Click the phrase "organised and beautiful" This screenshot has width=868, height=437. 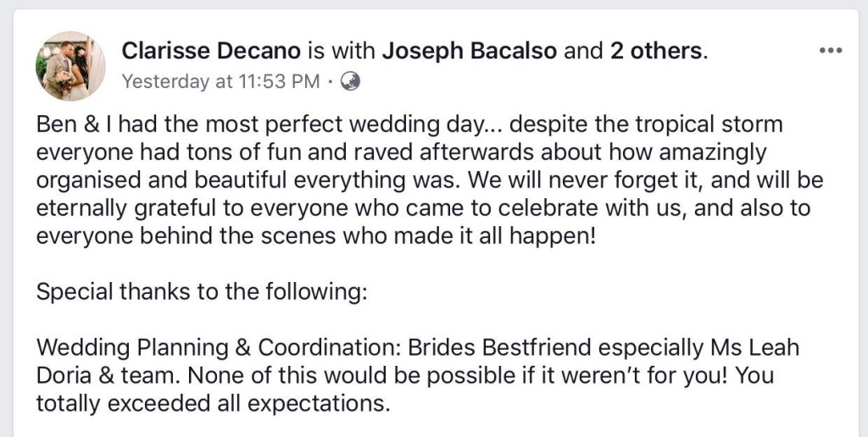[152, 180]
